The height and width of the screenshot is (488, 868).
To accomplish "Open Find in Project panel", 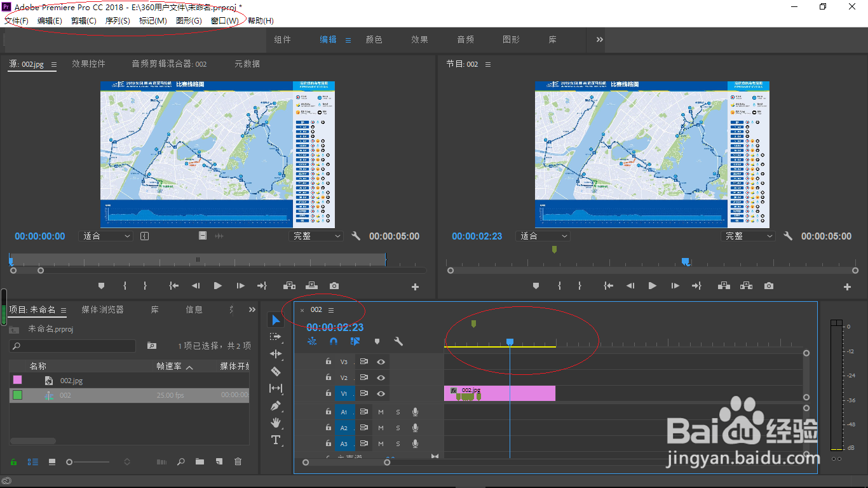I will pyautogui.click(x=180, y=461).
